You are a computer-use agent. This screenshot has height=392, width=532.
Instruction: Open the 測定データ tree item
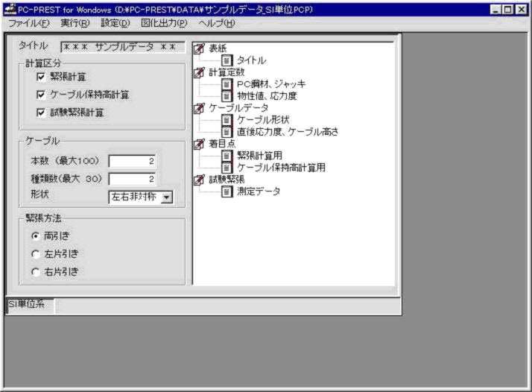coord(259,192)
